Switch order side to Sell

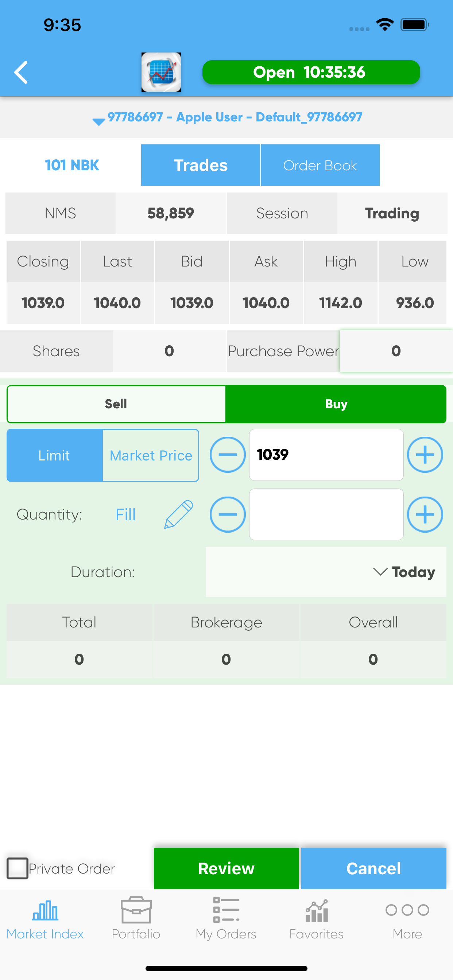click(116, 404)
